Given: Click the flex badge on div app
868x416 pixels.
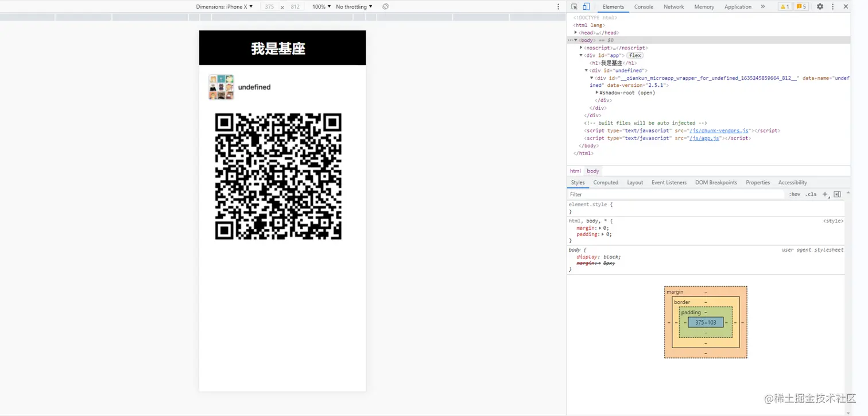Looking at the screenshot, I should click(x=634, y=55).
